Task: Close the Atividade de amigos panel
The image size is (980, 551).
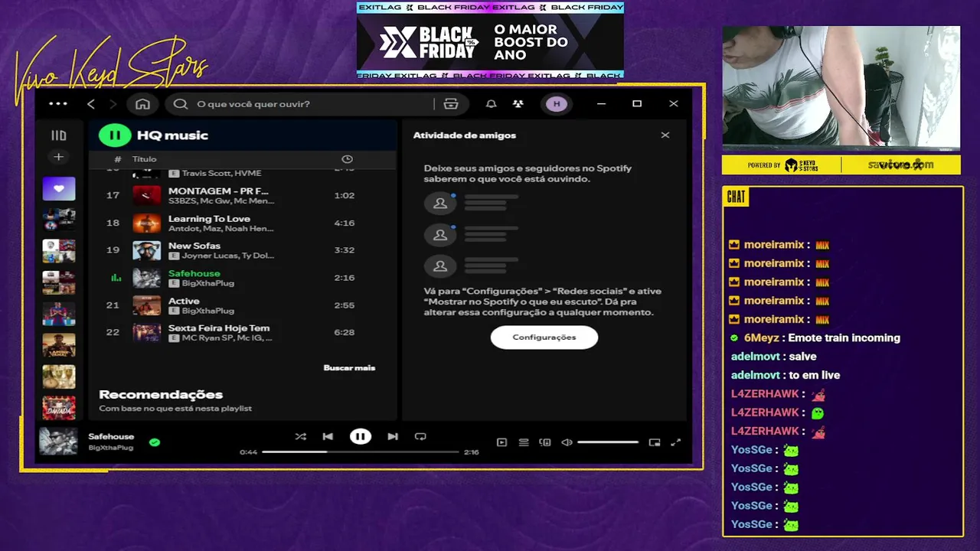Action: (665, 135)
